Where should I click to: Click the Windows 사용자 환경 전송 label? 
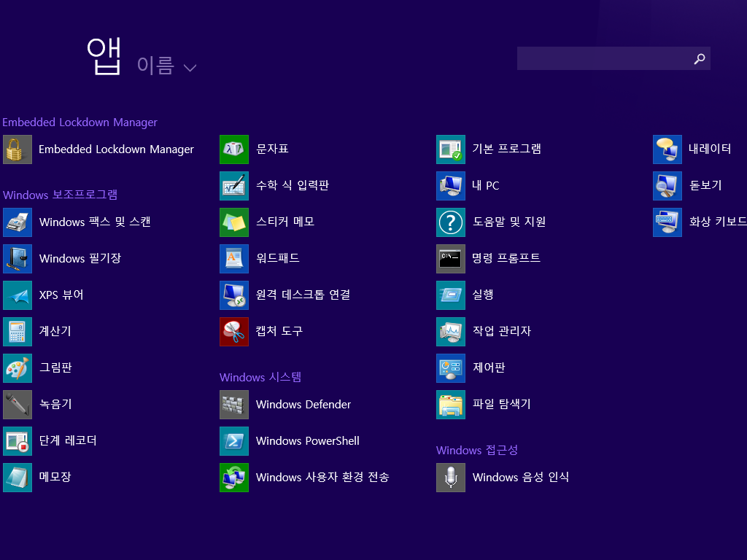[322, 477]
